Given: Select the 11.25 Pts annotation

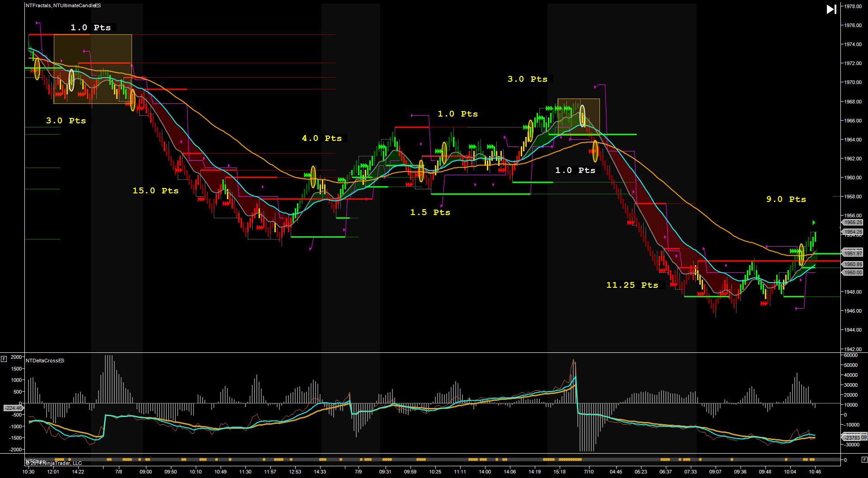Looking at the screenshot, I should pos(632,285).
